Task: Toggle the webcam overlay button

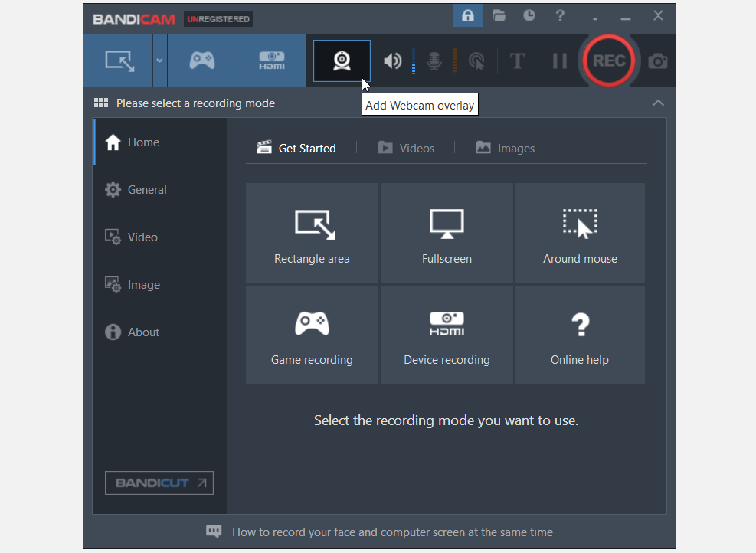Action: click(x=342, y=61)
